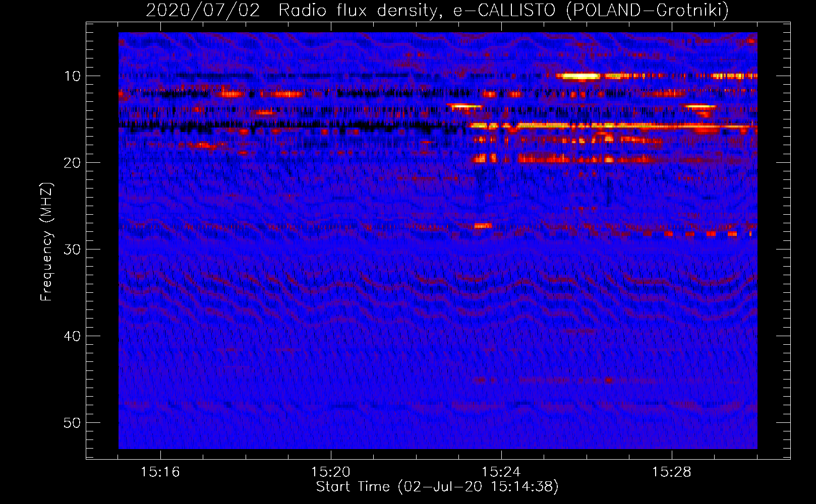Click the 15:24 time tick label
This screenshot has height=504, width=816.
pos(501,472)
